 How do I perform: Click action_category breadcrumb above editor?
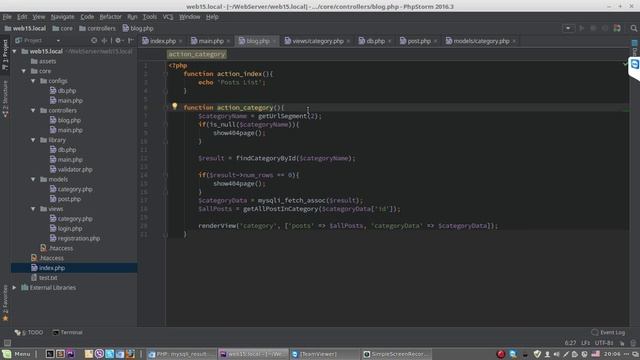coord(197,54)
